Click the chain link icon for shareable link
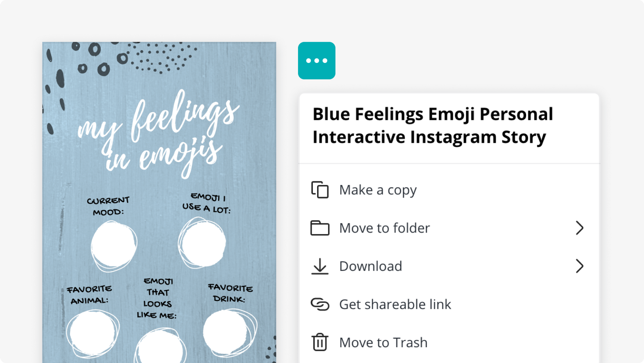This screenshot has width=644, height=363. 320,304
